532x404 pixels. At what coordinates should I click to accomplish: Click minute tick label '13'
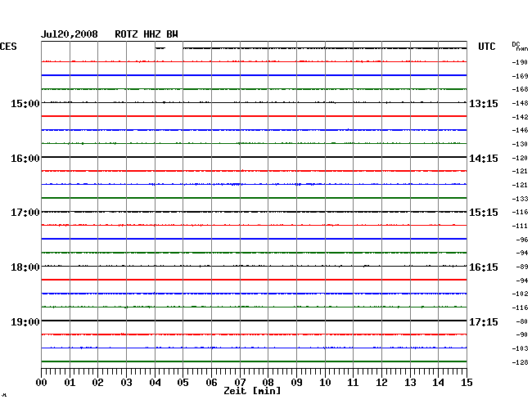click(410, 383)
